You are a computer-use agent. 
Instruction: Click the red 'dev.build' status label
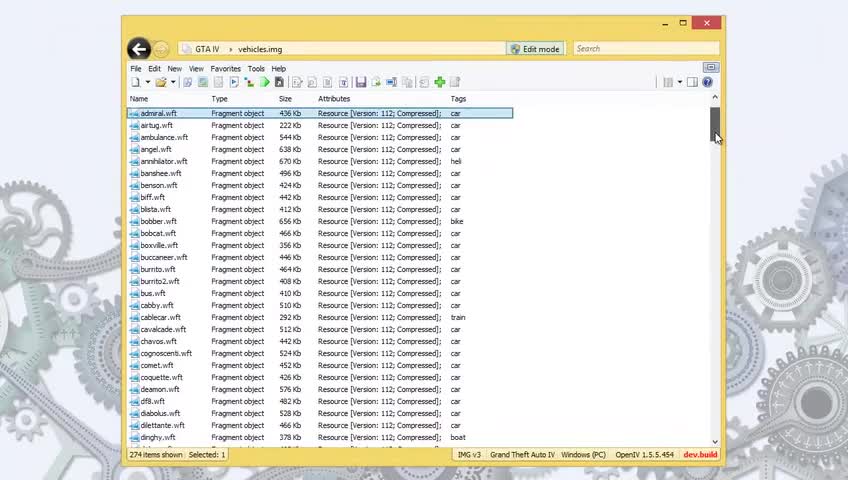tap(700, 455)
